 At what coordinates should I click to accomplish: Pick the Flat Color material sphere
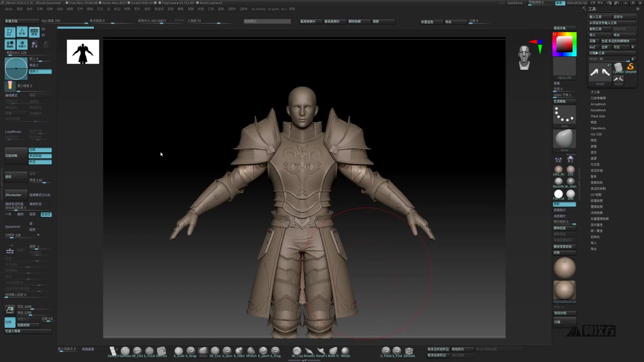pyautogui.click(x=558, y=194)
